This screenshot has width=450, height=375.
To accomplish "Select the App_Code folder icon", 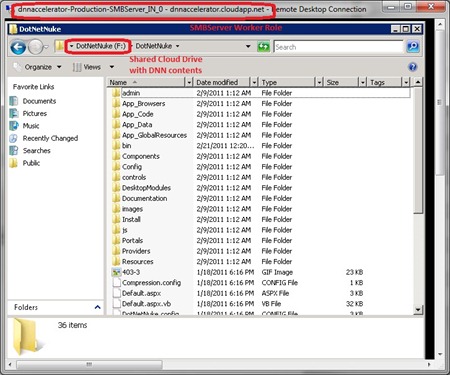I will (x=116, y=114).
